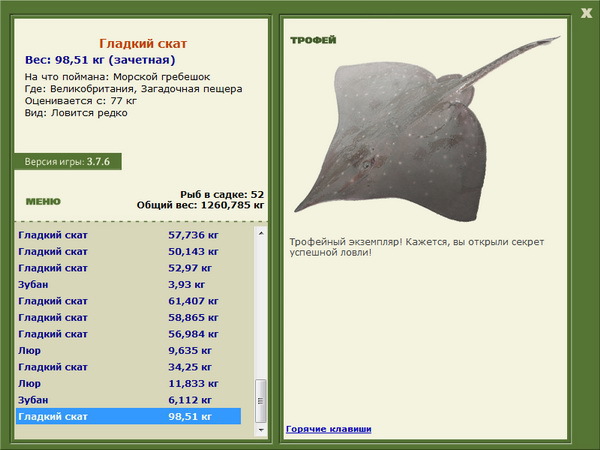This screenshot has width=600, height=450.
Task: Click the Вес: 98,51 кг (зачетная) line
Action: point(100,60)
